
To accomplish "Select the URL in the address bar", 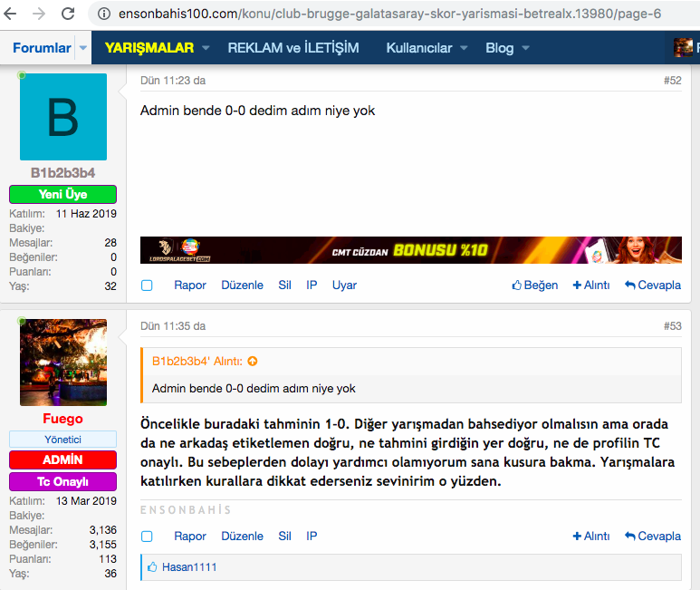I will click(389, 14).
